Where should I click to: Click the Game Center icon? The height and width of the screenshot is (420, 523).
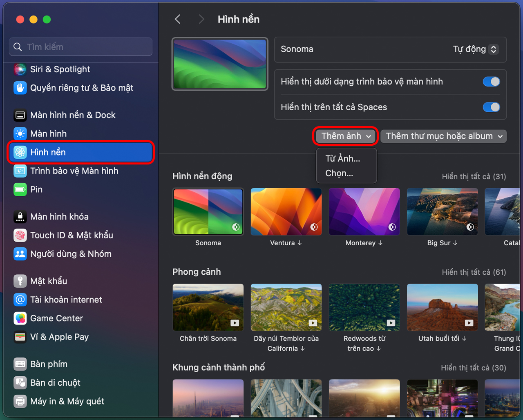click(20, 318)
